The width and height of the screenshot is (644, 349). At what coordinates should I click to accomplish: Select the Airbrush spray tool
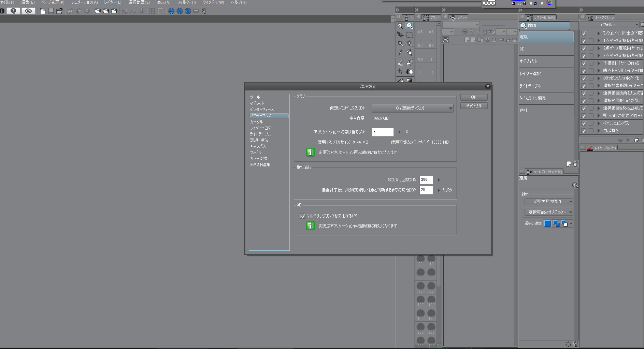410,62
